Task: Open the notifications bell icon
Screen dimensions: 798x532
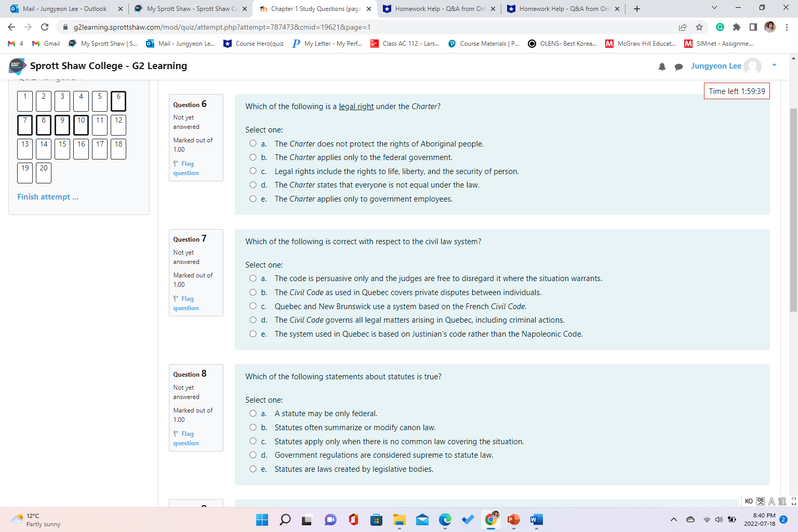Action: point(662,66)
